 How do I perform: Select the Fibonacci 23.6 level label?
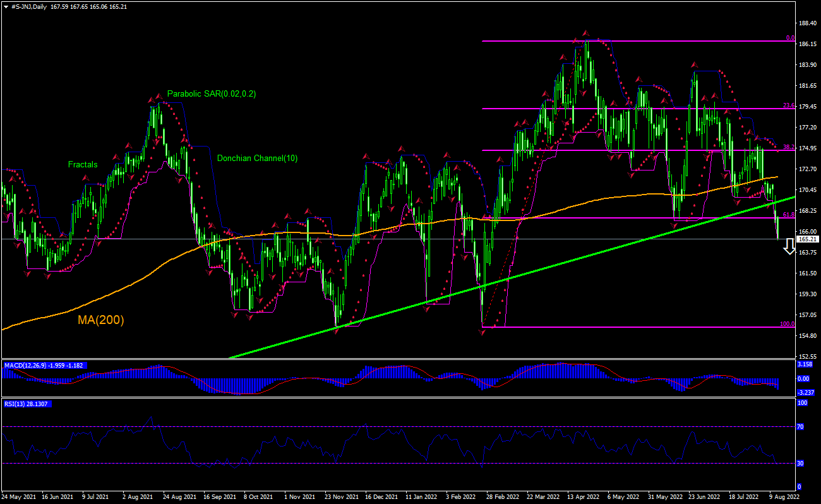point(788,105)
